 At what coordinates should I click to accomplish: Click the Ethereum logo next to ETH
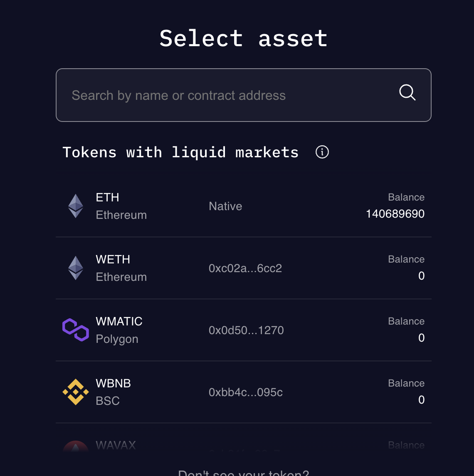(76, 206)
